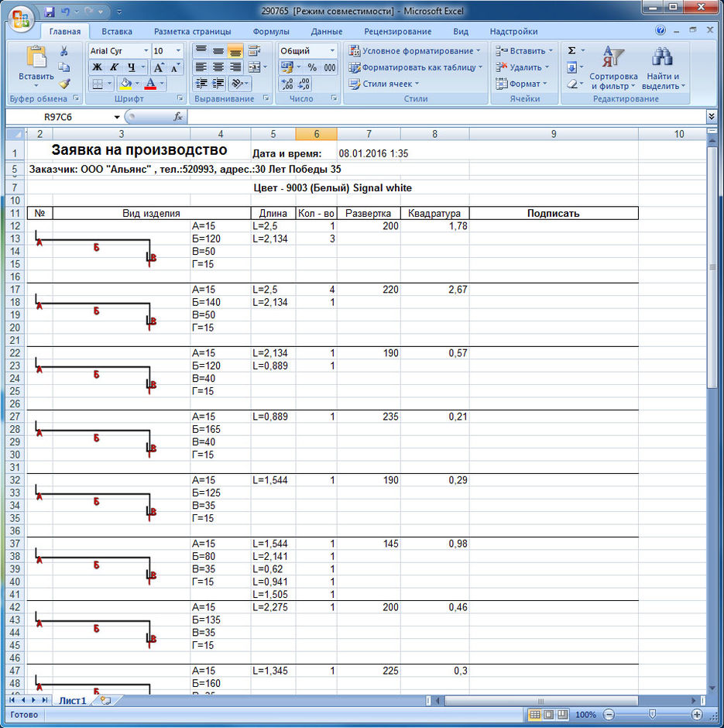Screen dimensions: 724x728
Task: Open Условное форматирование dropdown
Action: 414,50
